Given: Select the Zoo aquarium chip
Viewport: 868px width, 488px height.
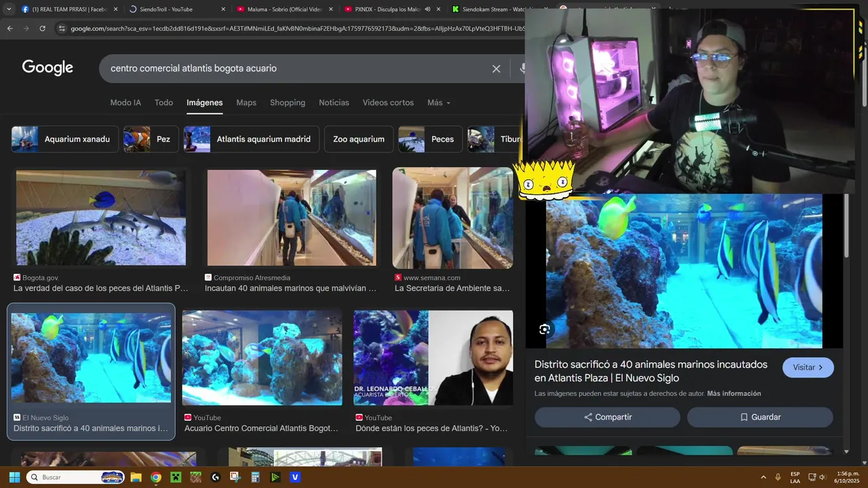Looking at the screenshot, I should (359, 139).
